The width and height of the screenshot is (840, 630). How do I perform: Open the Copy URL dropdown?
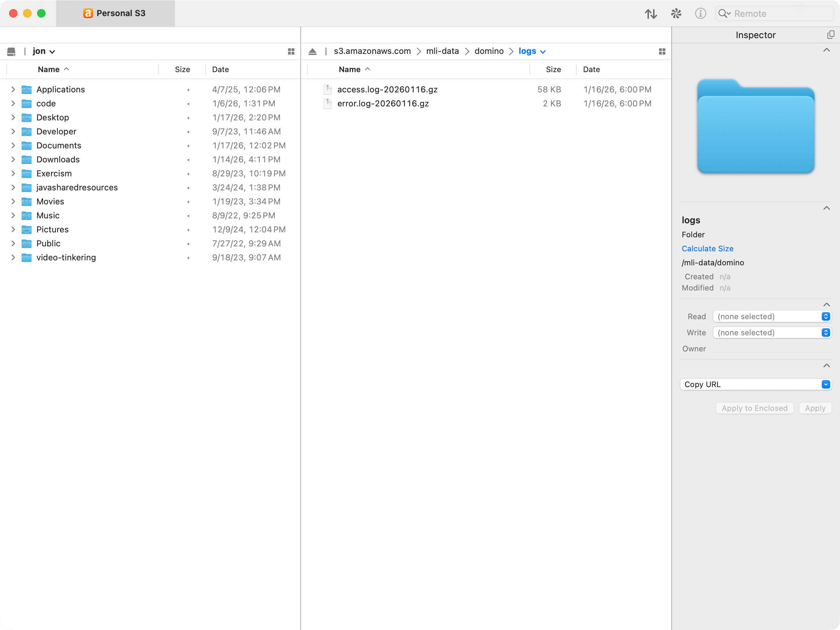click(756, 384)
